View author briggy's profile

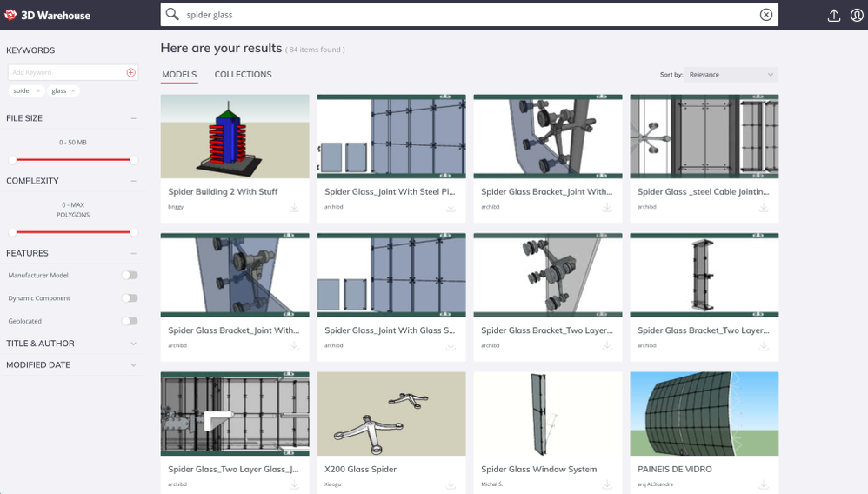tap(176, 207)
